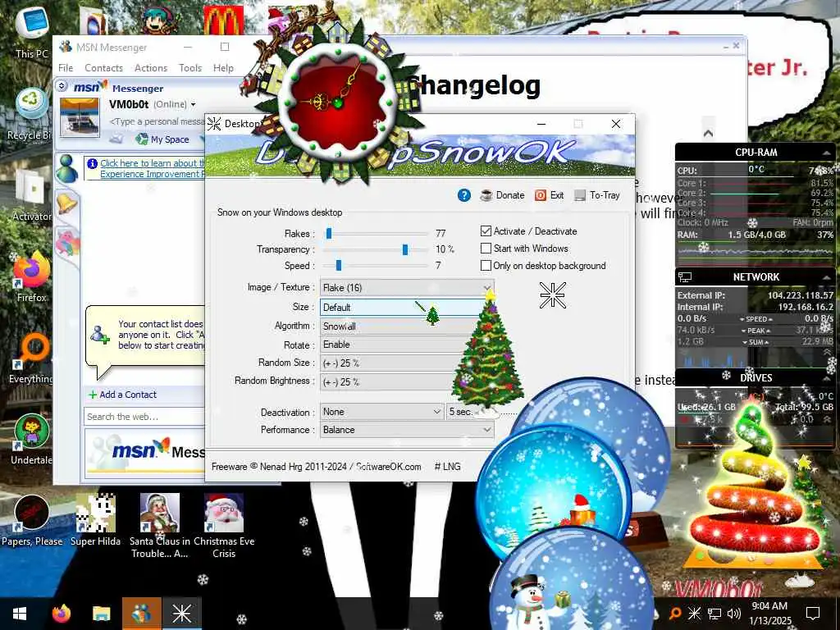Open the Size dropdown showing Default
Screen dimensions: 840x630
407,308
